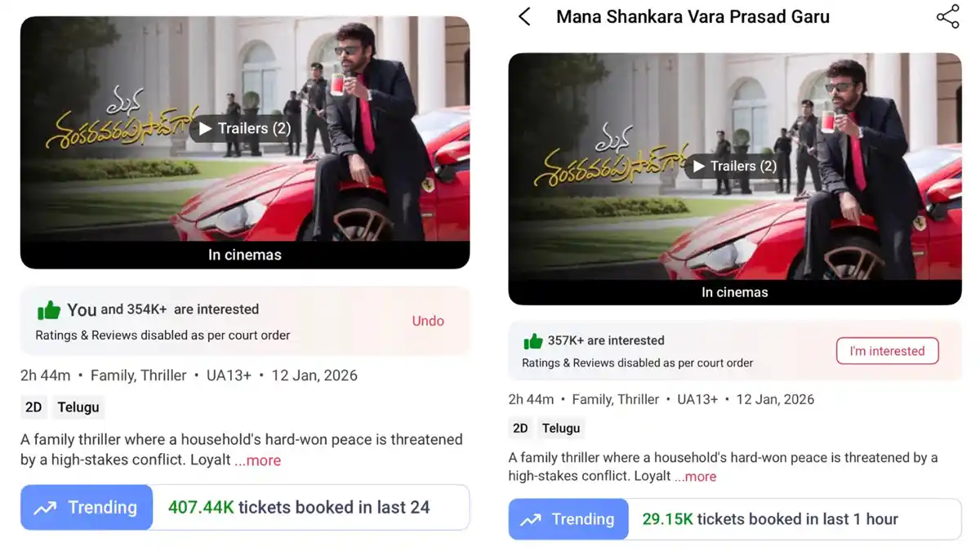
Task: Select Telugu language tag on left
Action: [78, 407]
